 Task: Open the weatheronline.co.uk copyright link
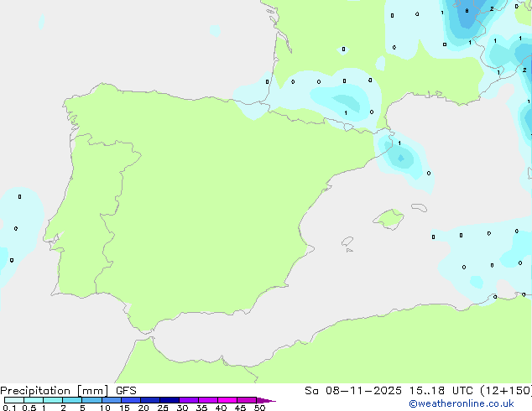coord(462,403)
